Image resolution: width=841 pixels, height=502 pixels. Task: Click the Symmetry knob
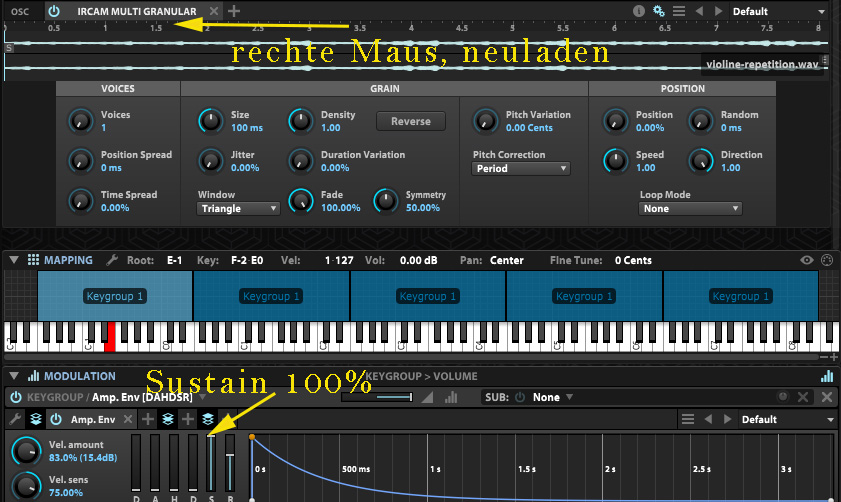[385, 201]
